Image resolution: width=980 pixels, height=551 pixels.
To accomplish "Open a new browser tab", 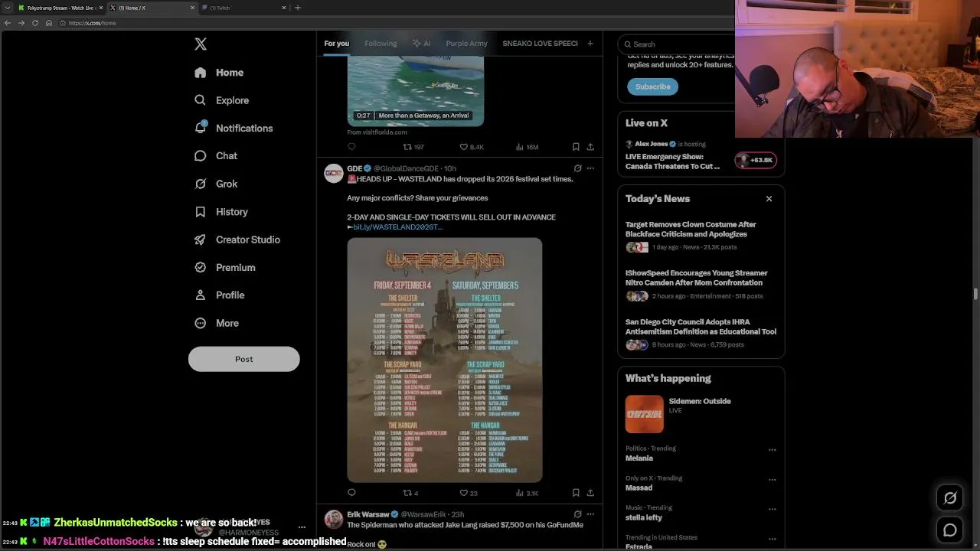I will (298, 8).
